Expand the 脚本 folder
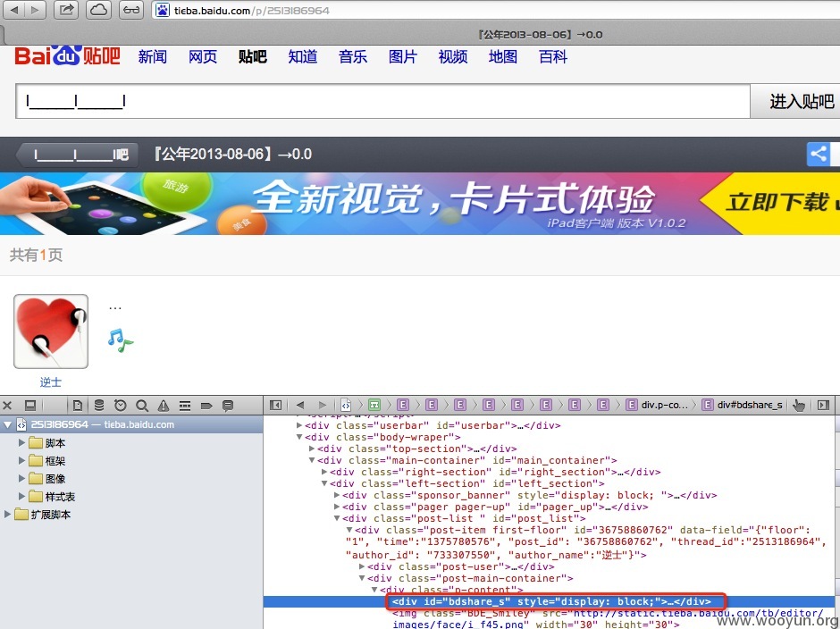840x629 pixels. [22, 443]
